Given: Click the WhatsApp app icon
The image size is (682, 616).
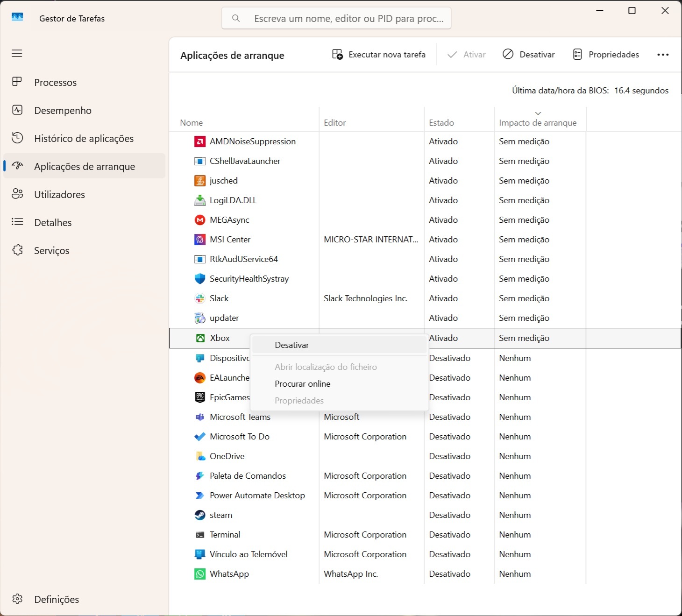Looking at the screenshot, I should tap(200, 574).
